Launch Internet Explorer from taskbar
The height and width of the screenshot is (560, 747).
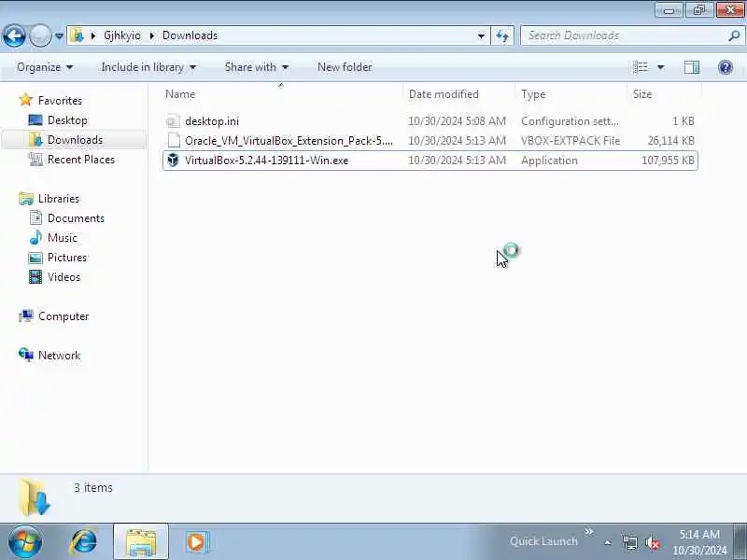pos(84,542)
